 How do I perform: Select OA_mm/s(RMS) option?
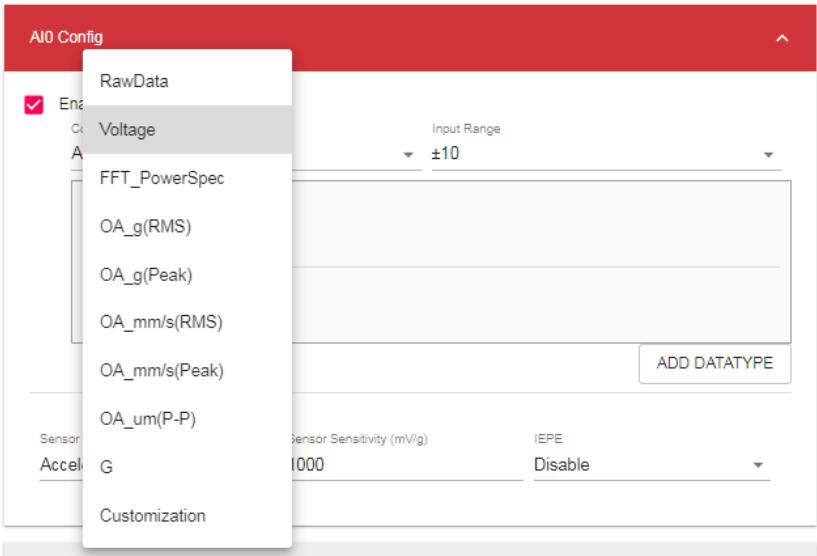click(187, 322)
